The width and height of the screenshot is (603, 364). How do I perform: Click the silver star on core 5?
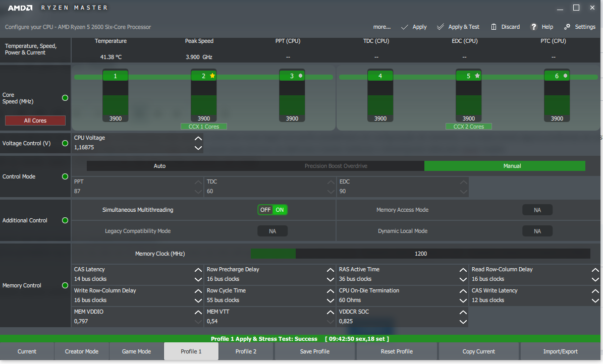pyautogui.click(x=477, y=76)
